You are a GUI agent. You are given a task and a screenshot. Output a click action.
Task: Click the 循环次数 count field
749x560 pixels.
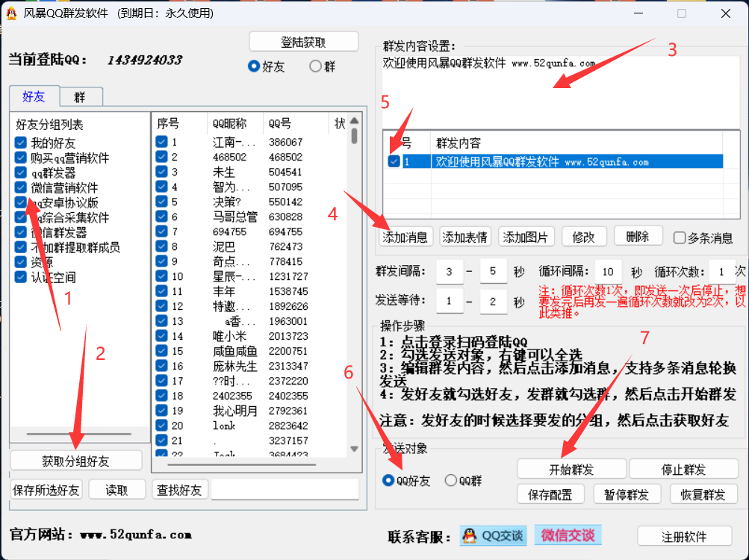tap(721, 271)
